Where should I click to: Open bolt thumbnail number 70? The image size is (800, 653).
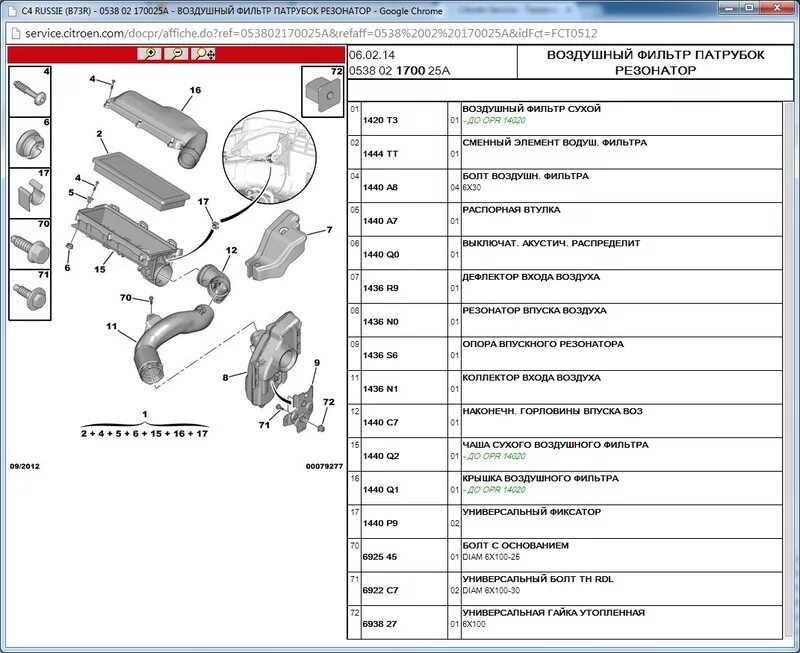30,244
